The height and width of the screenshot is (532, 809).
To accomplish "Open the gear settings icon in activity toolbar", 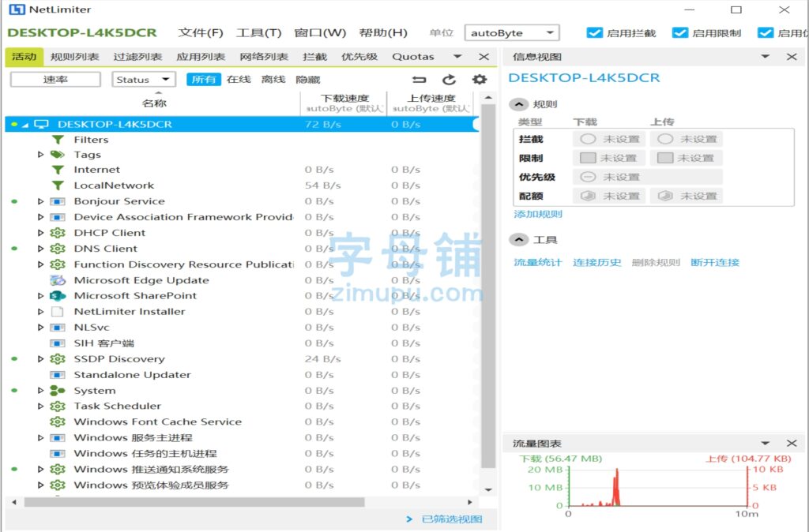I will (x=480, y=80).
